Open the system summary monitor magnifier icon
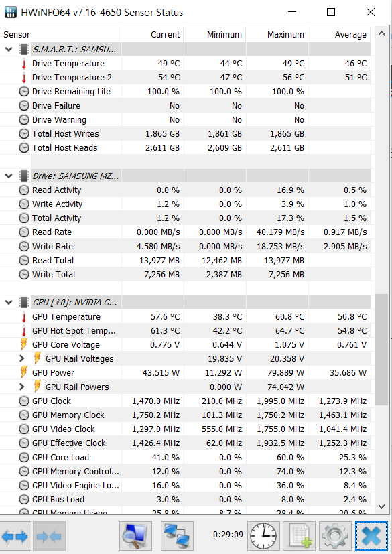 click(135, 537)
